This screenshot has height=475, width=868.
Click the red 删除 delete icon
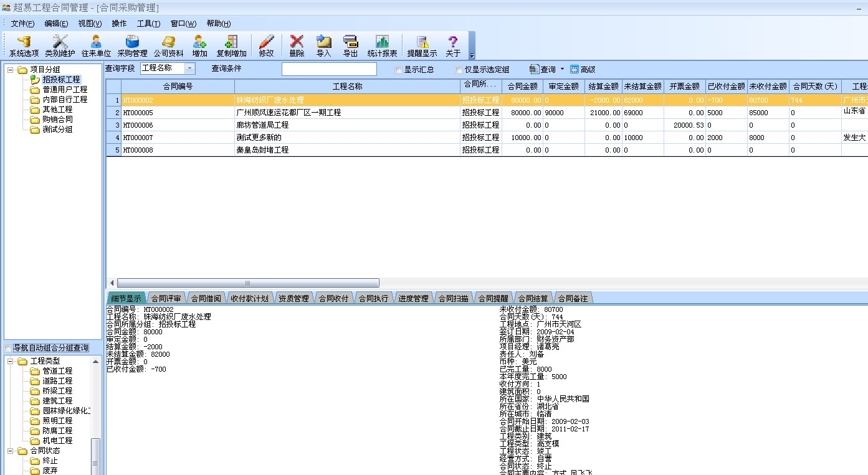coord(297,45)
